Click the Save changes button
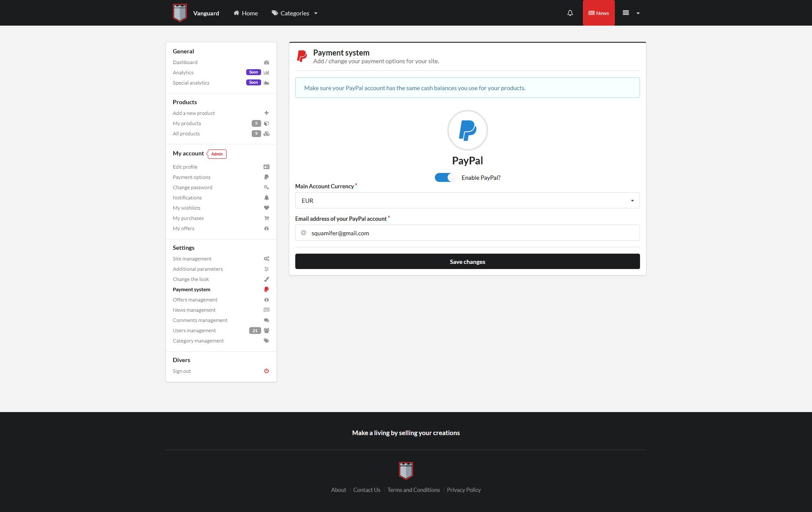The image size is (812, 512). 467,261
